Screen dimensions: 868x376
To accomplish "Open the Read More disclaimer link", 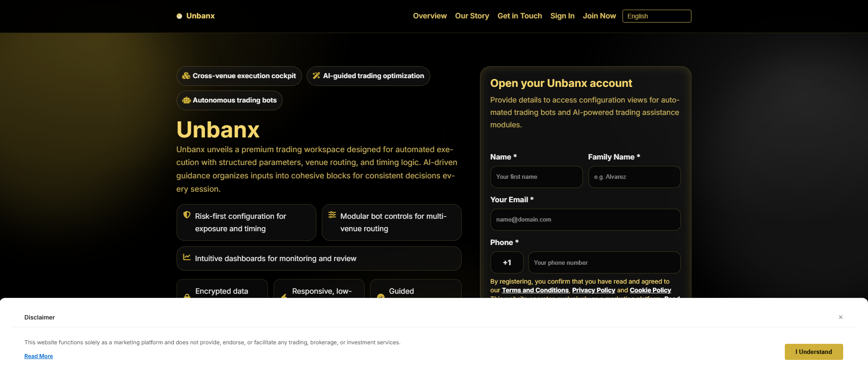I will [39, 356].
